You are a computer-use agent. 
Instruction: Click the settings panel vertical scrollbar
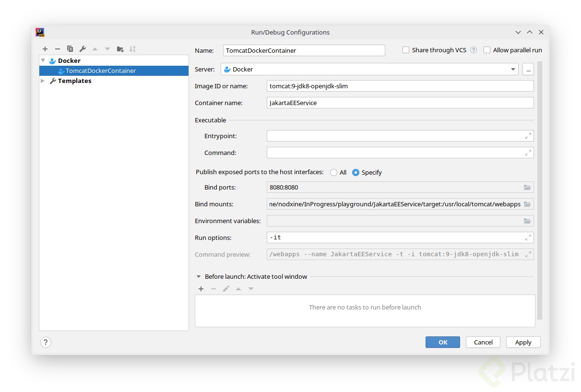540,190
